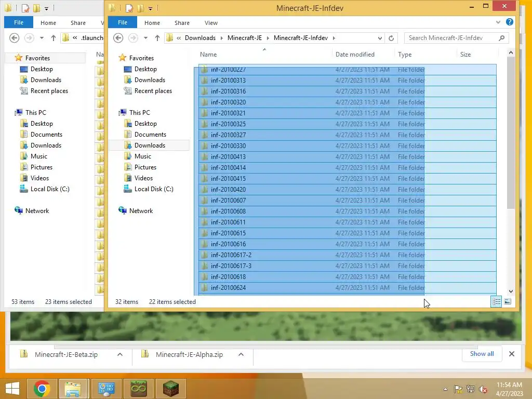
Task: Select folder icon of inf-20100313
Action: point(204,80)
